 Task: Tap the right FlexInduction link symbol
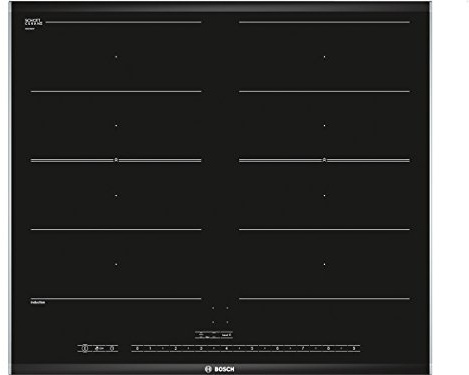tap(324, 160)
